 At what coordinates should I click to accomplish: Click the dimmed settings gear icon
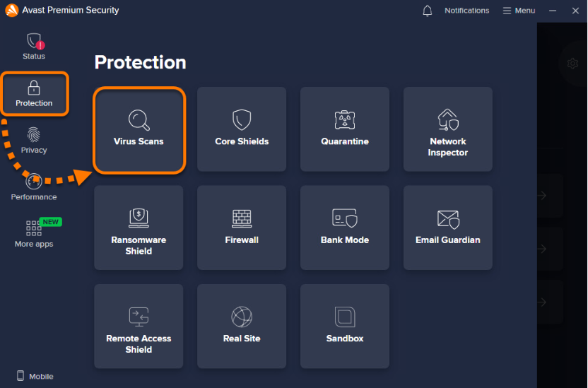pos(572,64)
